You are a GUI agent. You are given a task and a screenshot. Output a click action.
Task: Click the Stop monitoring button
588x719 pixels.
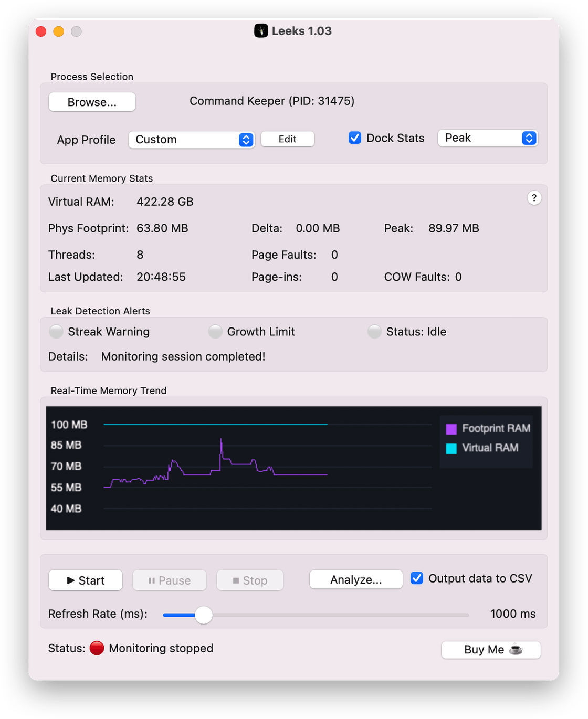coord(250,580)
